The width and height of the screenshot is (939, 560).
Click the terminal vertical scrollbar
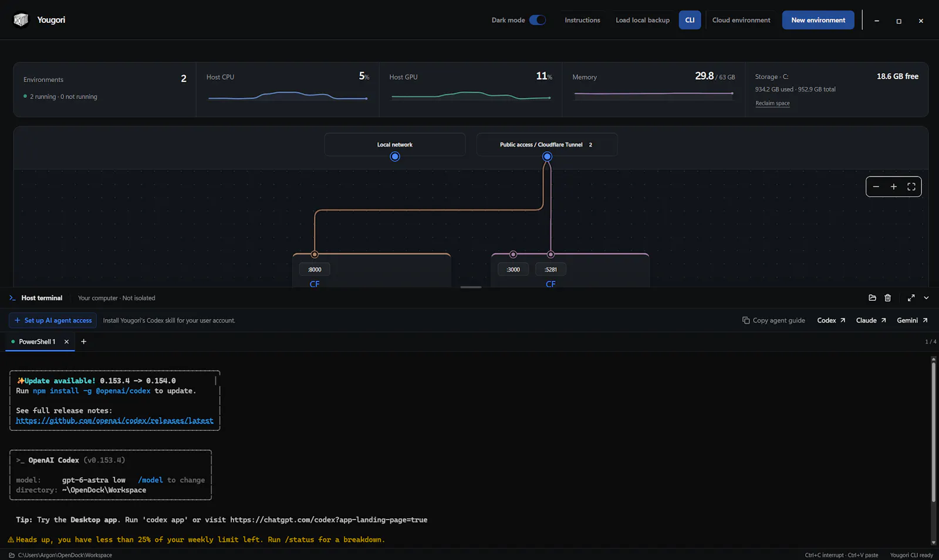click(x=933, y=433)
